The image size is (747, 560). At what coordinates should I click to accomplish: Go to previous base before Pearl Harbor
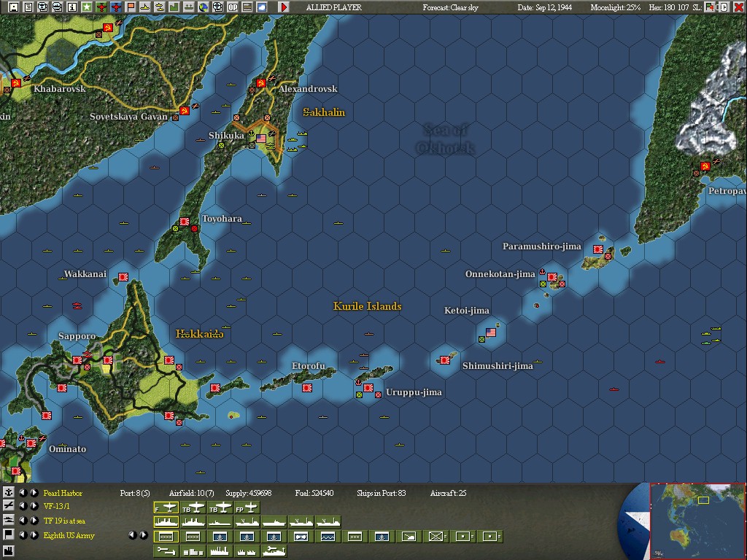click(23, 493)
